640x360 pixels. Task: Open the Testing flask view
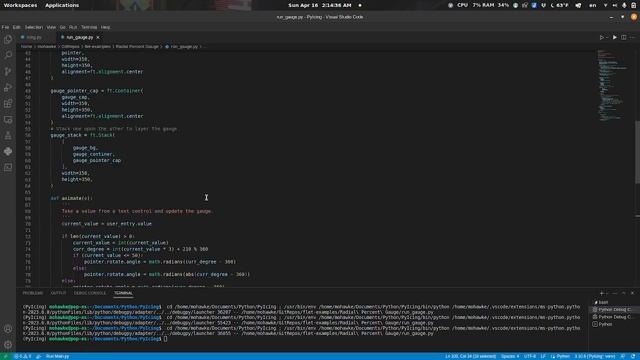pyautogui.click(x=8, y=136)
